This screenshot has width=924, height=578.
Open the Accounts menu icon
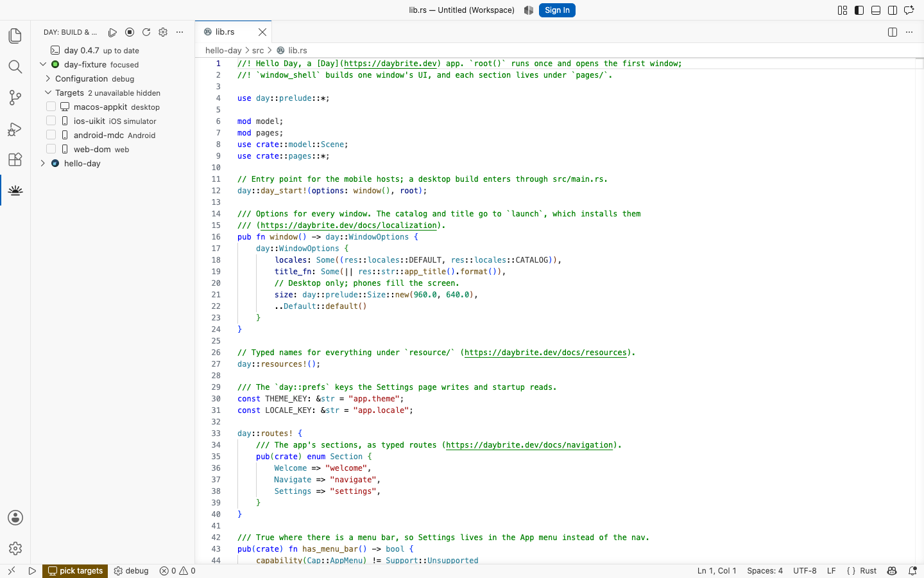pos(15,518)
